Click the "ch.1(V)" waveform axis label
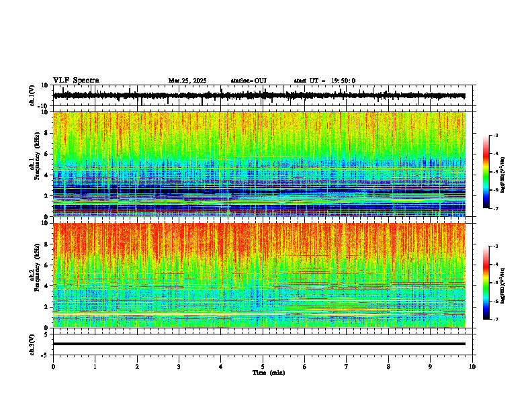Screen dimensions: 532x411 32,95
